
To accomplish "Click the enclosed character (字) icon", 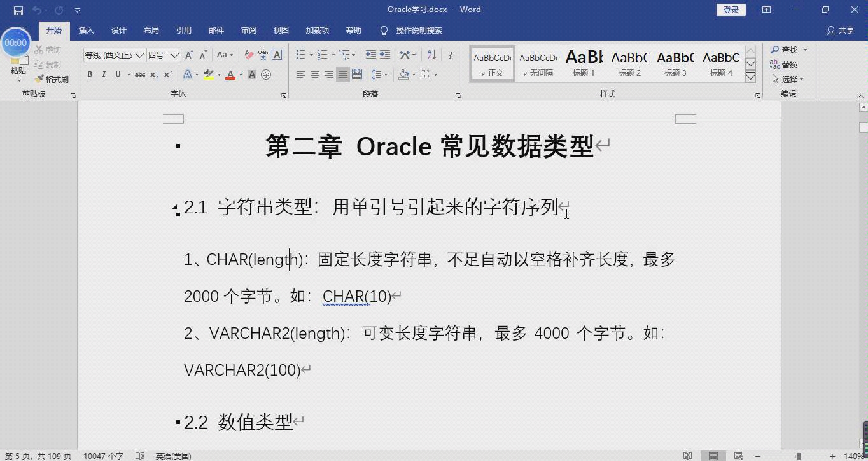I will (266, 74).
